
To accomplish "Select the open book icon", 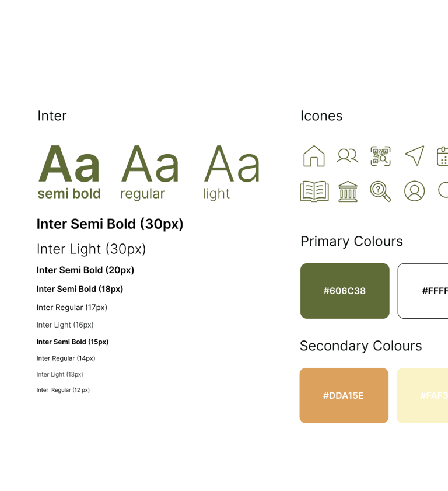I will click(314, 191).
